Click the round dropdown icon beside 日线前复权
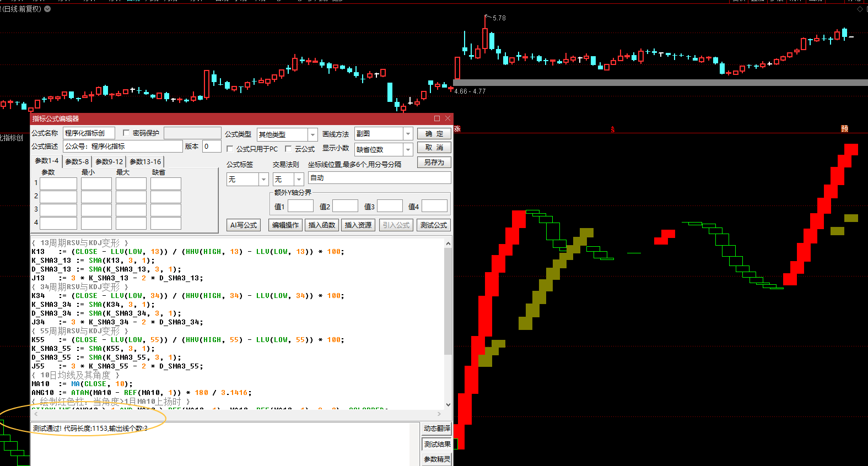The image size is (868, 466). click(47, 9)
